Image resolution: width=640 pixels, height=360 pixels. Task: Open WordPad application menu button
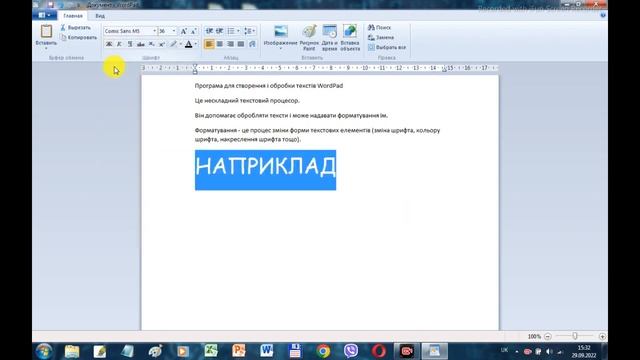(x=44, y=16)
